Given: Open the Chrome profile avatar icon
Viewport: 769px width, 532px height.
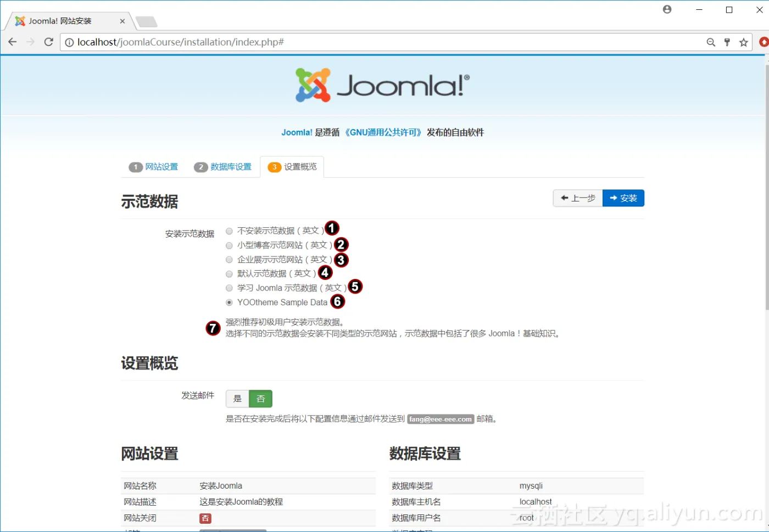Looking at the screenshot, I should coord(667,9).
